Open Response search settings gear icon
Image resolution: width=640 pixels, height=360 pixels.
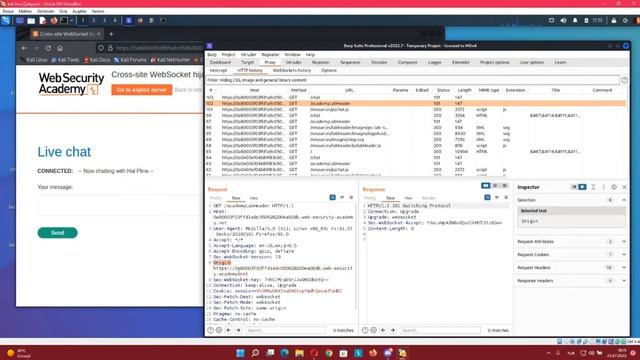pos(373,330)
